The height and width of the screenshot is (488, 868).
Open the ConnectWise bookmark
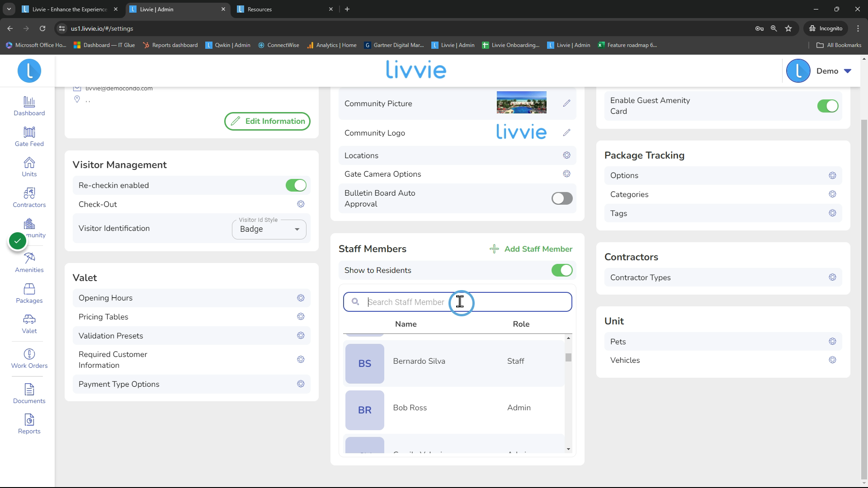[278, 45]
